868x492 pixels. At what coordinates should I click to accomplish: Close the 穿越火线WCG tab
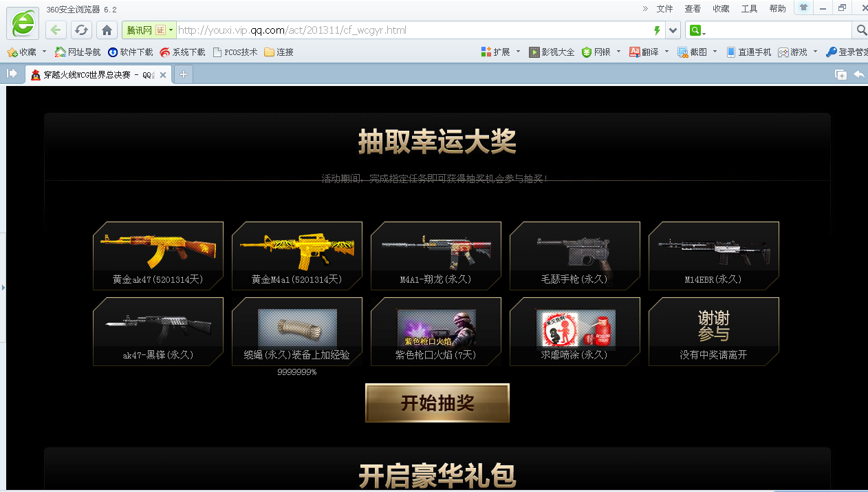[x=164, y=75]
